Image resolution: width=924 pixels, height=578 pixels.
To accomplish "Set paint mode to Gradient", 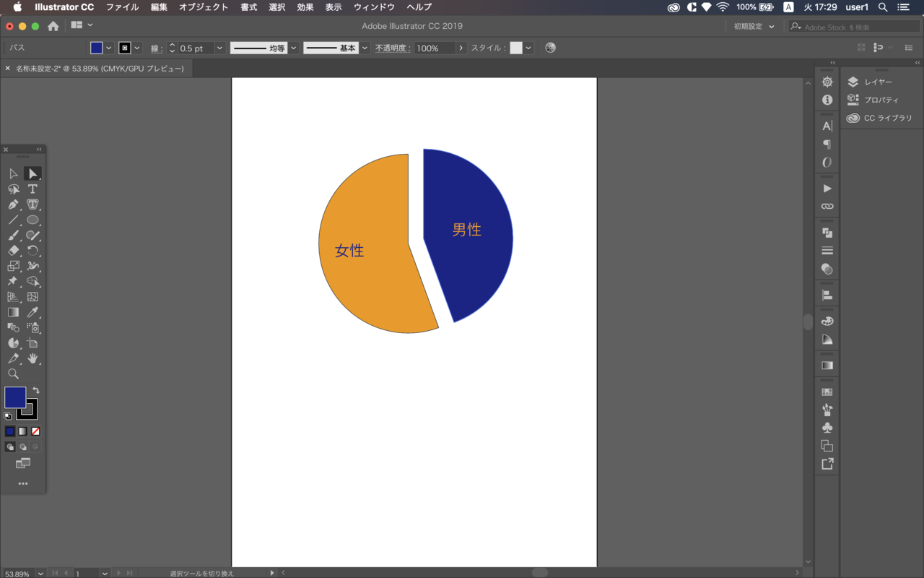I will point(22,431).
